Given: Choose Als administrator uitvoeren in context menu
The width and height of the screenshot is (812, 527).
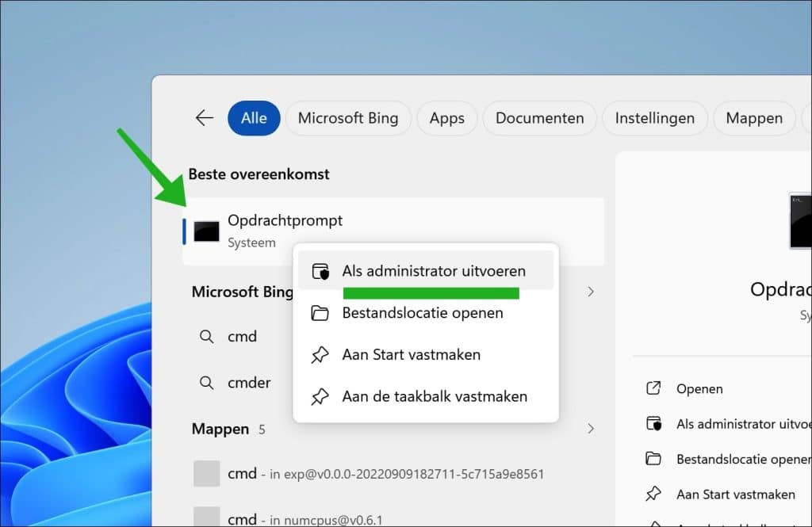Looking at the screenshot, I should (426, 271).
